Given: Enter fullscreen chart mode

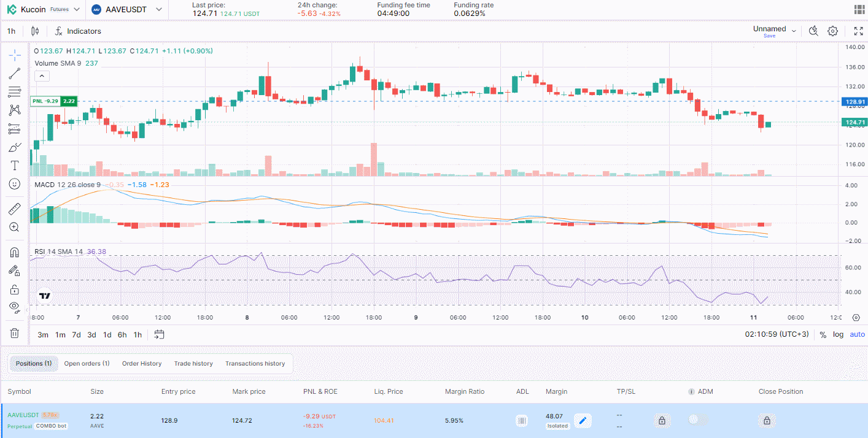Looking at the screenshot, I should 859,31.
